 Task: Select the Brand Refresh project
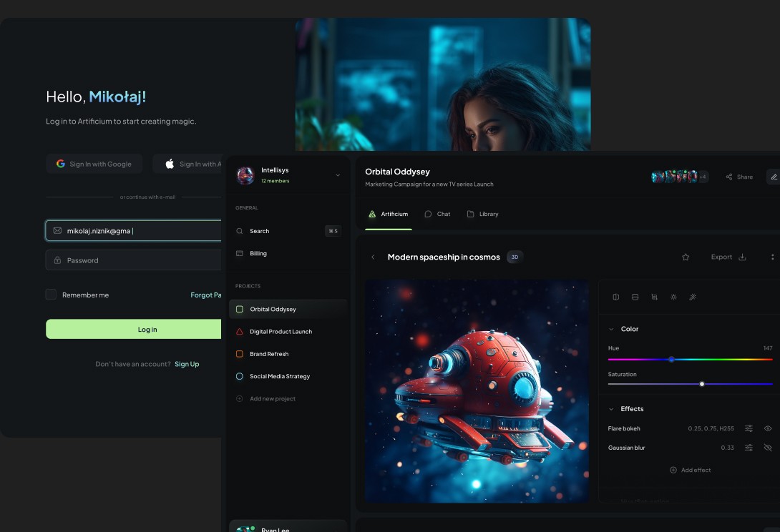pos(288,353)
